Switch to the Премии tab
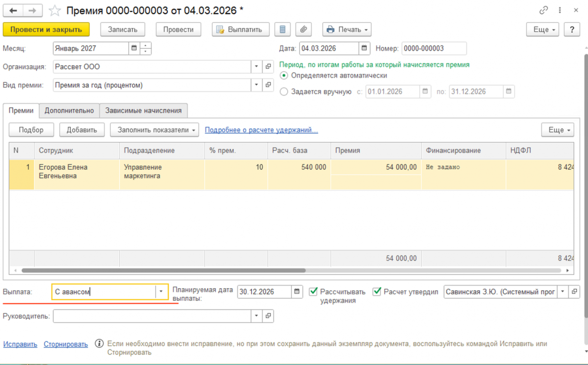The width and height of the screenshot is (588, 365). pos(21,111)
